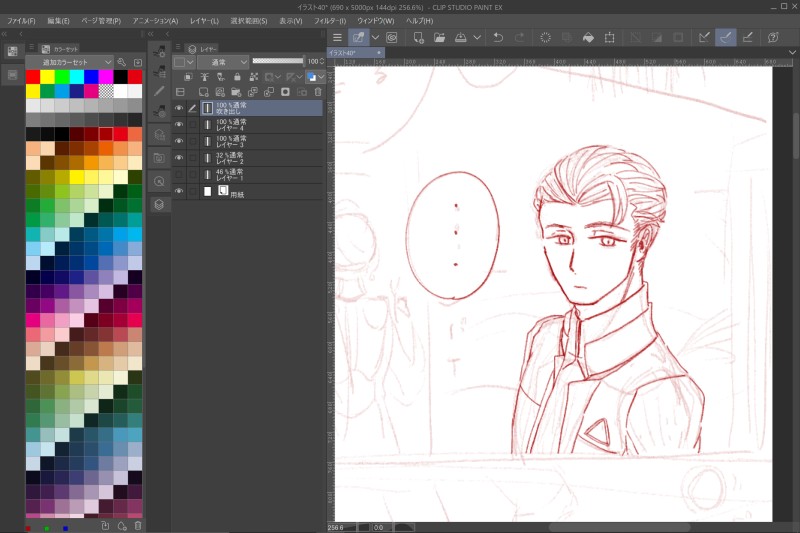The image size is (800, 533).
Task: Click the Fill bucket icon in command bar
Action: (589, 37)
